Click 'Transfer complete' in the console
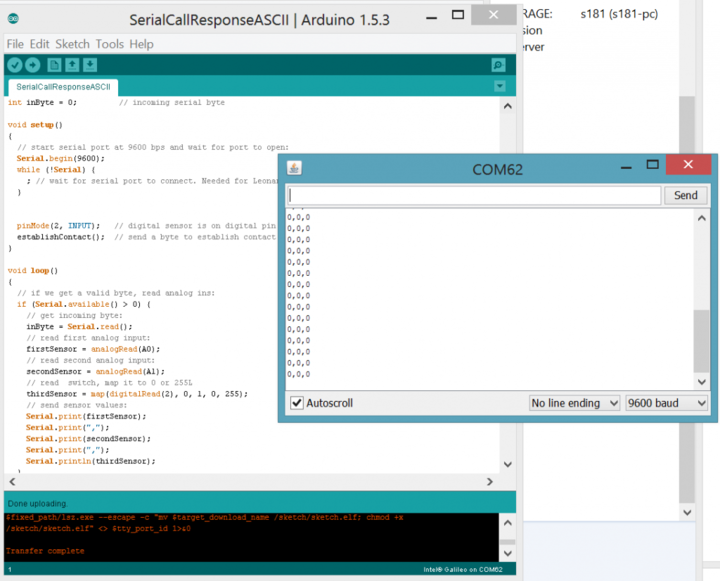The image size is (720, 581). tap(45, 551)
